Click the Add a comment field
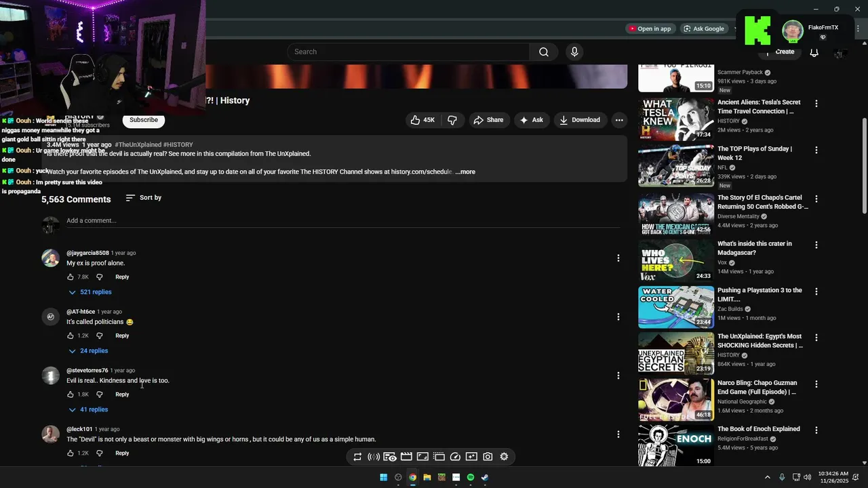Screen dimensions: 868x488 [x=342, y=221]
